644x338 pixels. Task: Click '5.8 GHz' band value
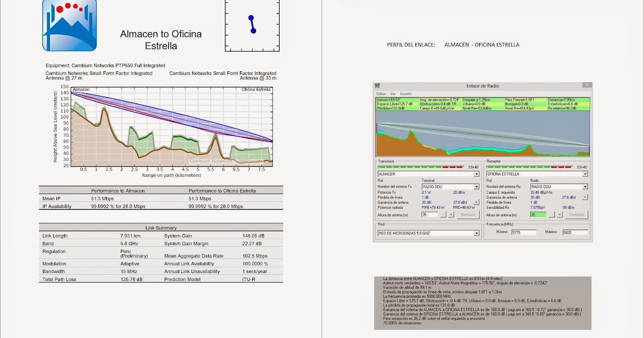[129, 244]
